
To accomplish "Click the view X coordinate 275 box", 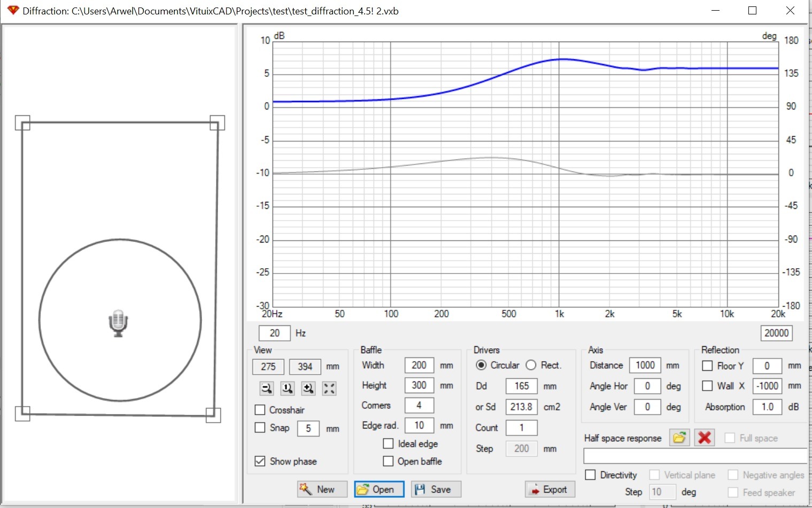I will (x=268, y=366).
